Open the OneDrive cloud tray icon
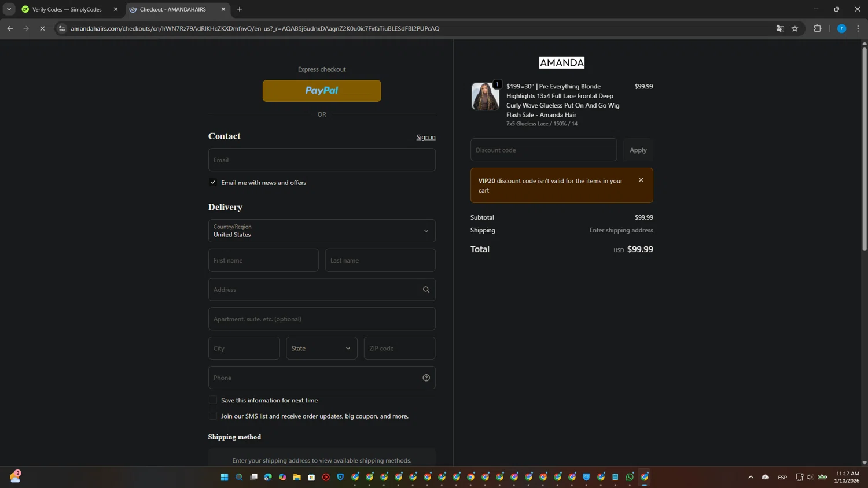 click(766, 477)
